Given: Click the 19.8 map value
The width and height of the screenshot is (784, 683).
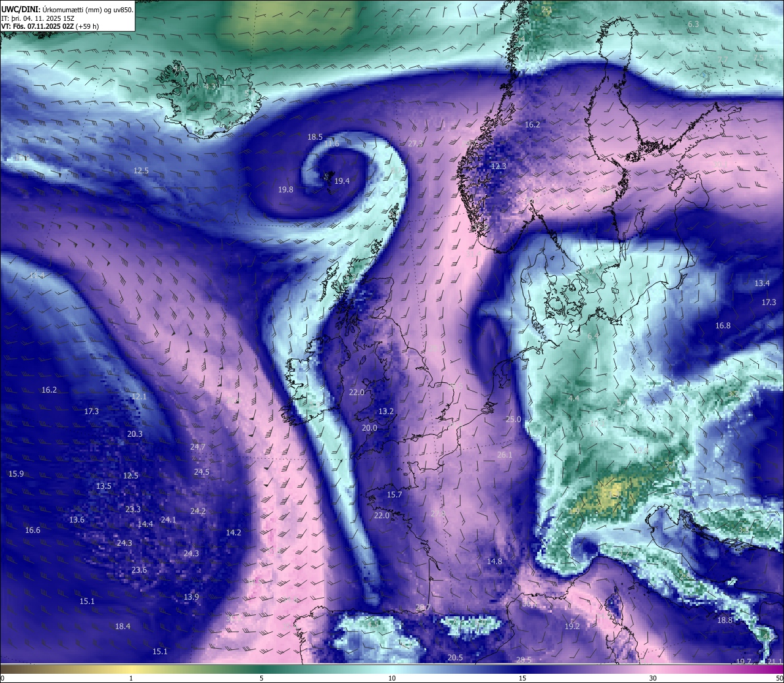Looking at the screenshot, I should 285,190.
